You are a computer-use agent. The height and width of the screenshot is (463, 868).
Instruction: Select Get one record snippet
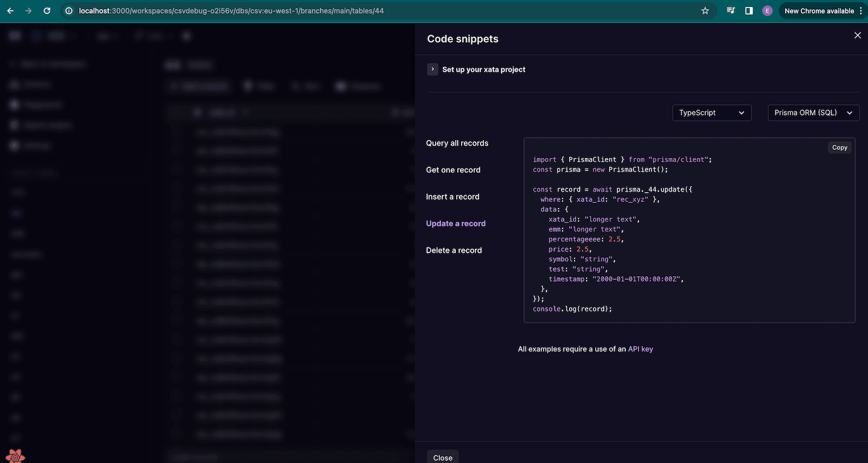click(x=454, y=170)
